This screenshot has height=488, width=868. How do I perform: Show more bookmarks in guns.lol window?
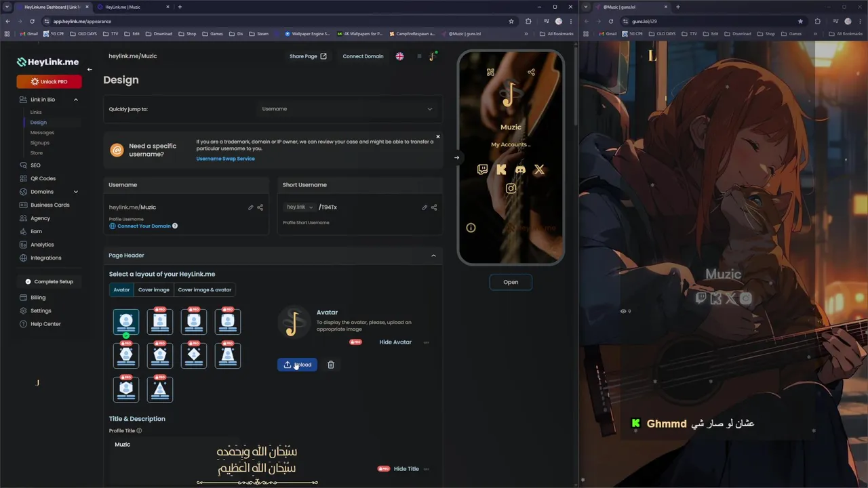coord(815,33)
